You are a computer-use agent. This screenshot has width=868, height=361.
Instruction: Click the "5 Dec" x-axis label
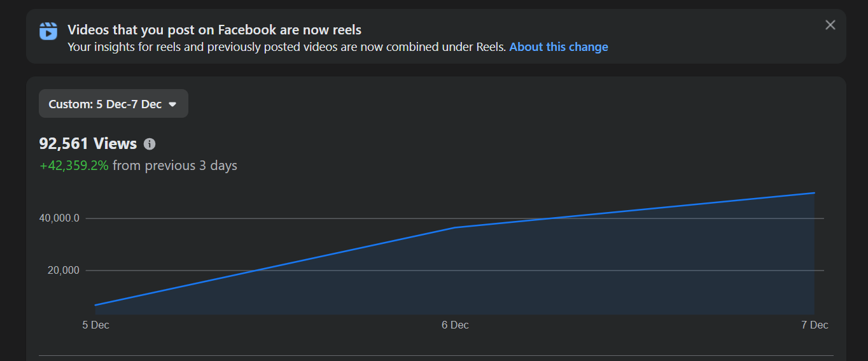pos(95,325)
